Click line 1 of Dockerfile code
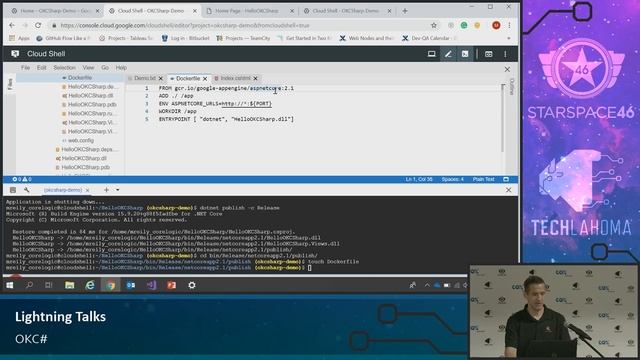Viewport: 640px width, 360px height. click(226, 88)
